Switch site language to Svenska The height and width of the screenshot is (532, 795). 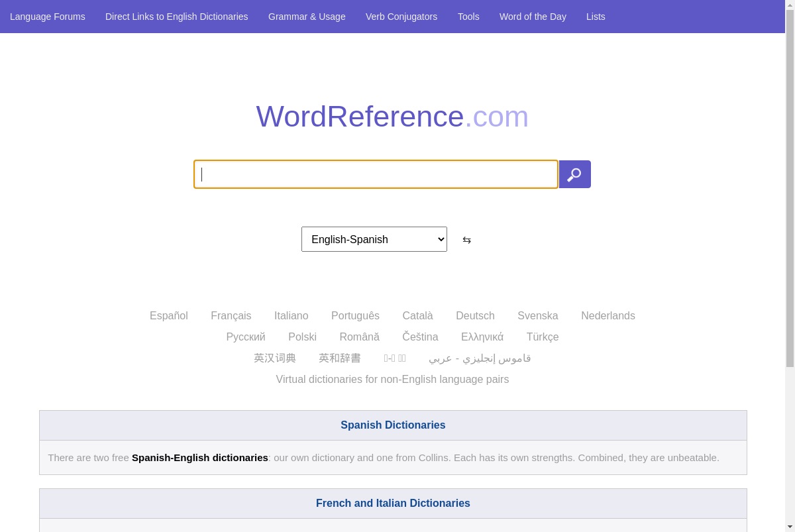(538, 316)
